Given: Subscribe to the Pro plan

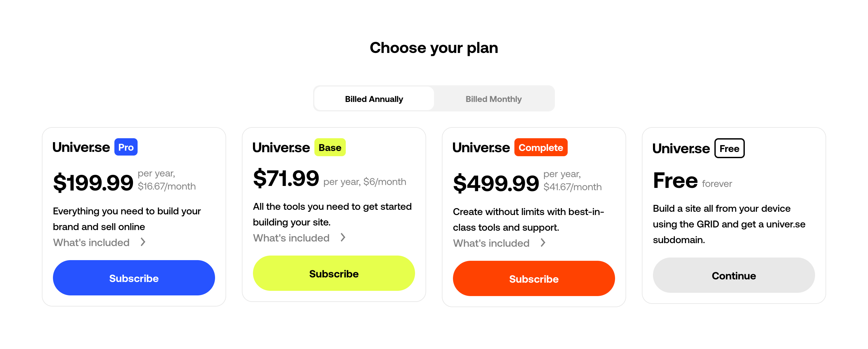Looking at the screenshot, I should [134, 278].
